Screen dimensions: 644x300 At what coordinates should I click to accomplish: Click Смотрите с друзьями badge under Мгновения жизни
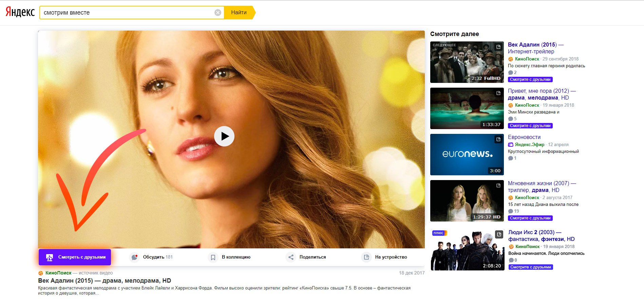pyautogui.click(x=530, y=218)
